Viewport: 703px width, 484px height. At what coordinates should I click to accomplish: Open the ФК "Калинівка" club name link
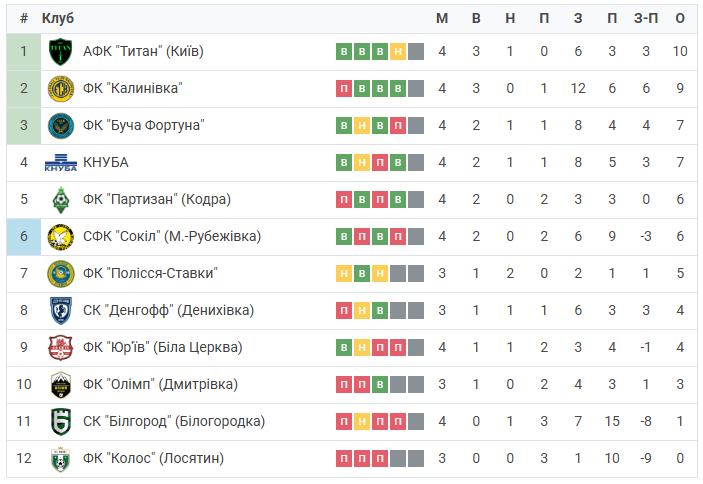[133, 88]
